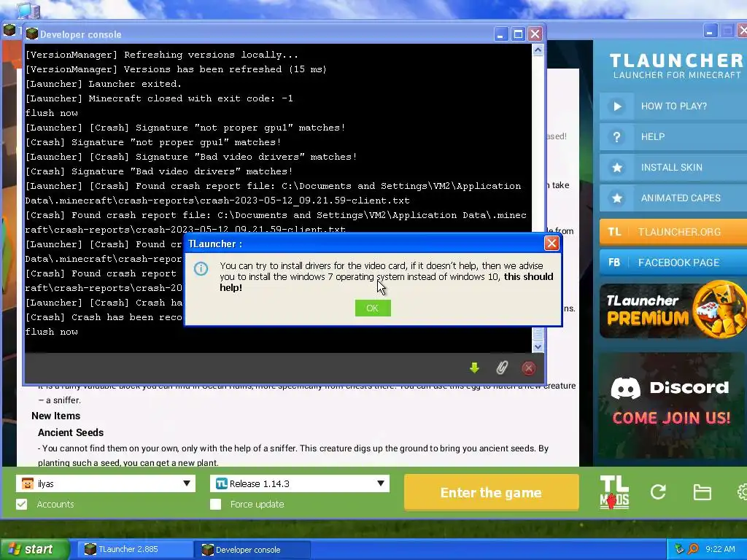Visit TLAUNCHER.ORG link
Screen dimensions: 747x560
pyautogui.click(x=673, y=232)
